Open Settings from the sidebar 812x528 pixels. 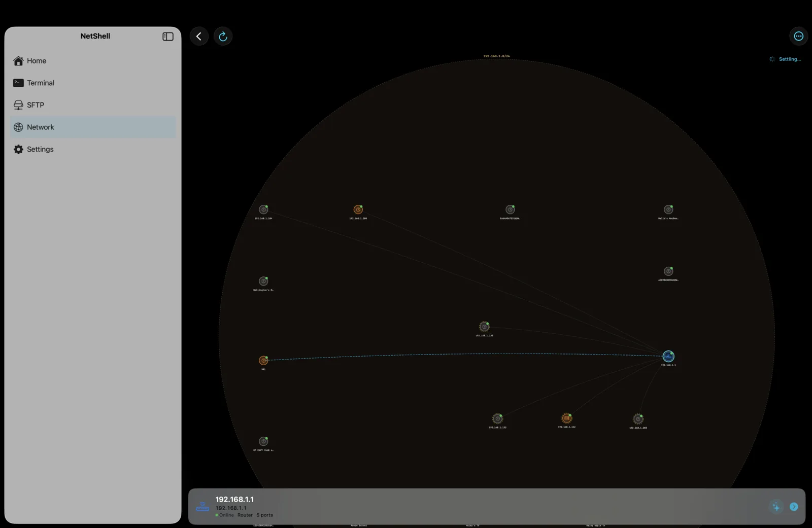[93, 149]
